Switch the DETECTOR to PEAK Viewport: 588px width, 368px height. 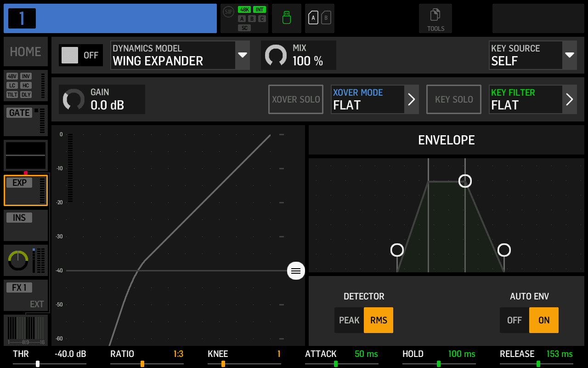coord(349,320)
